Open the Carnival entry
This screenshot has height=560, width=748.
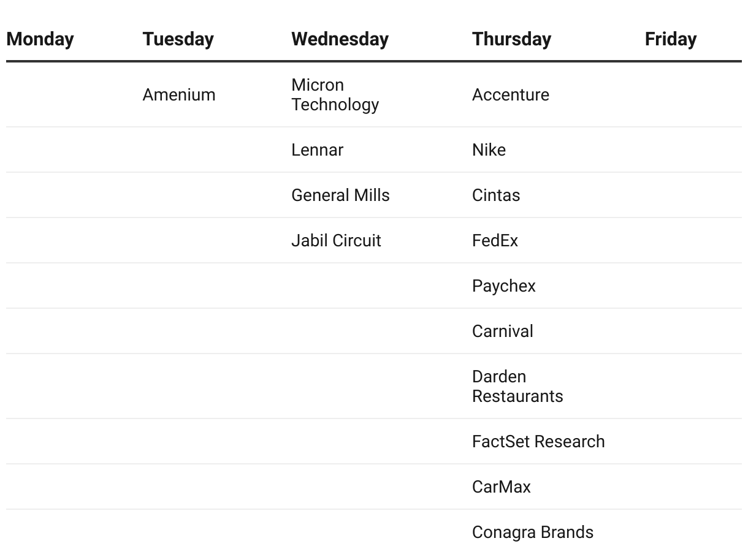[502, 331]
